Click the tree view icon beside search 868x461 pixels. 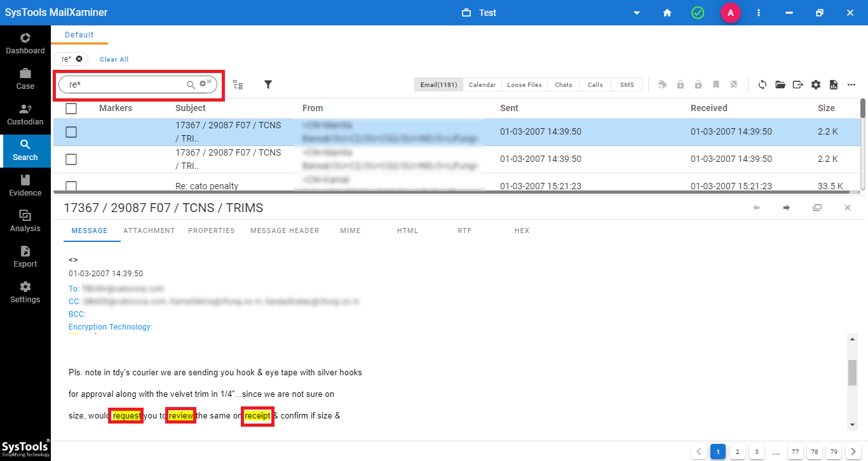point(238,84)
